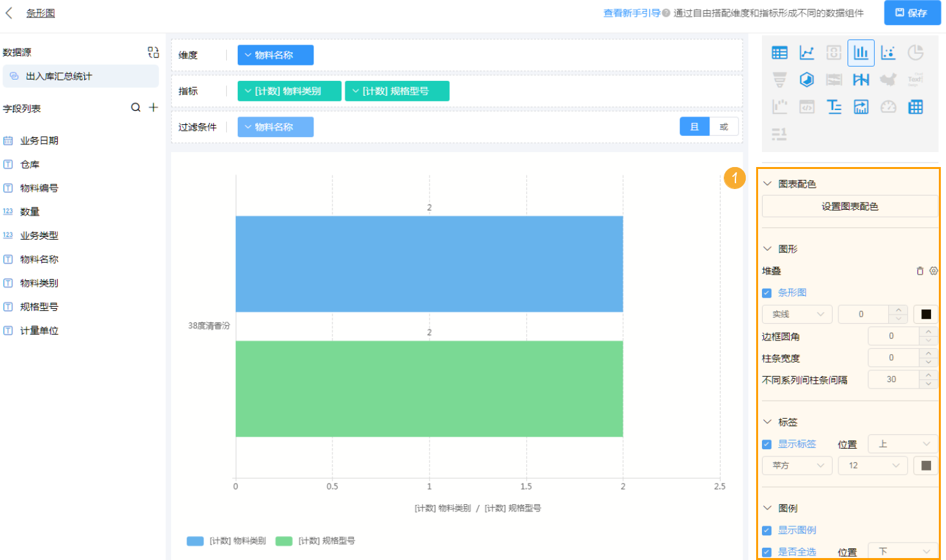Open the 苹方 font dropdown
Image resolution: width=946 pixels, height=560 pixels.
pyautogui.click(x=797, y=465)
